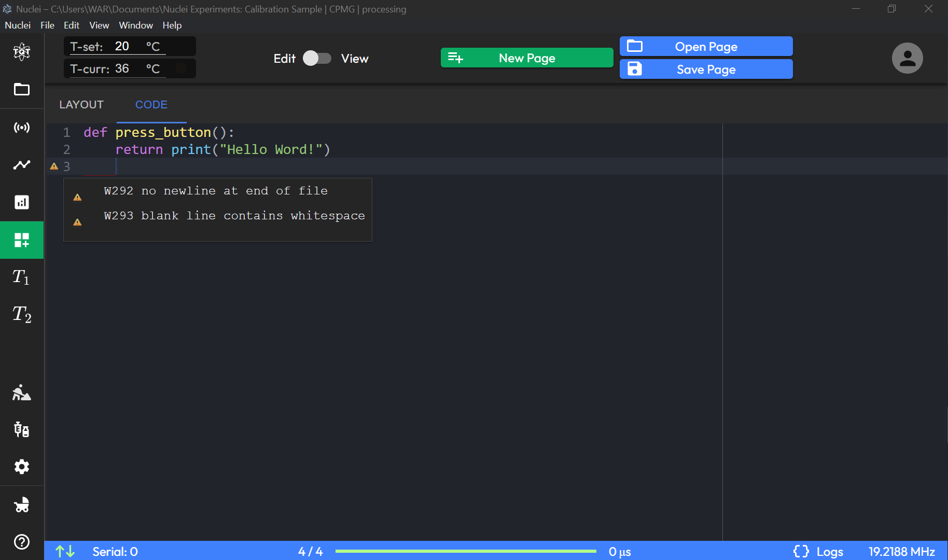Click the curly braces Logs icon
948x560 pixels.
[x=801, y=551]
